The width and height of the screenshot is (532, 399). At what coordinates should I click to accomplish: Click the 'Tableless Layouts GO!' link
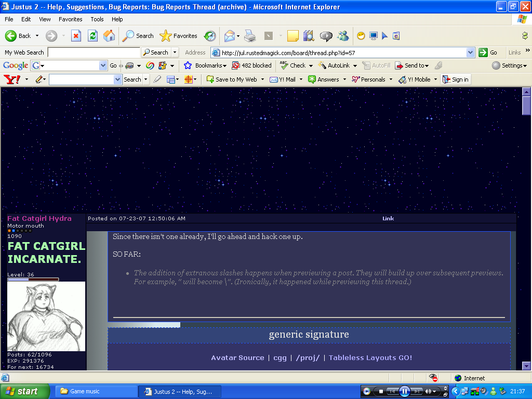click(370, 358)
